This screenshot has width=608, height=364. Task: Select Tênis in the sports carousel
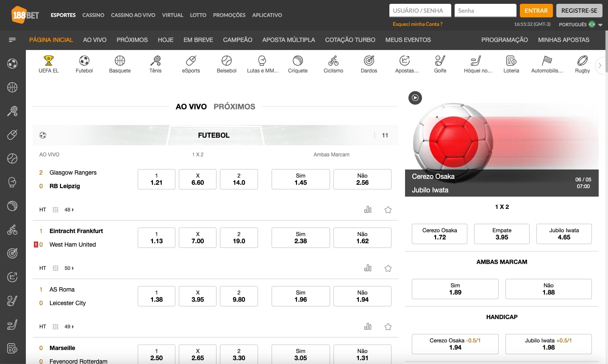click(x=155, y=64)
